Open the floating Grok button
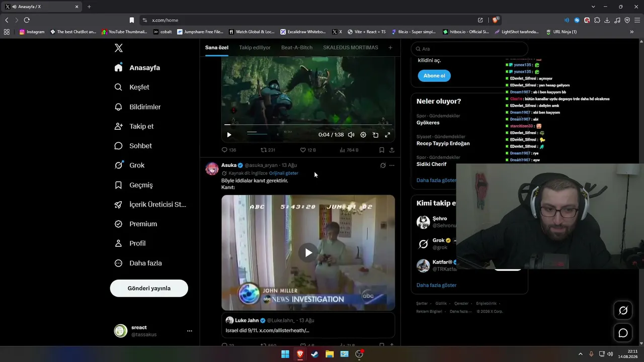The image size is (644, 362). coord(623,311)
